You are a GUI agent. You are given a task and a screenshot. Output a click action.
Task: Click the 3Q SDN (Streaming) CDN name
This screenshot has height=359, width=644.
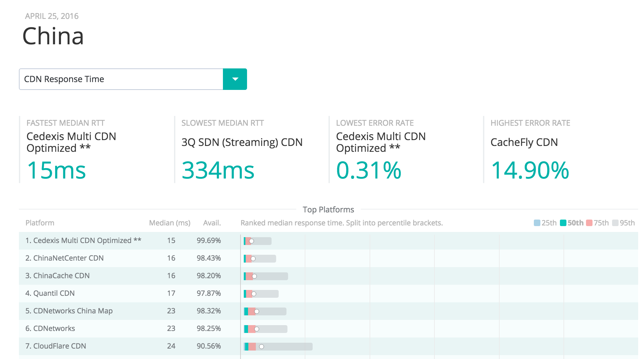click(242, 142)
